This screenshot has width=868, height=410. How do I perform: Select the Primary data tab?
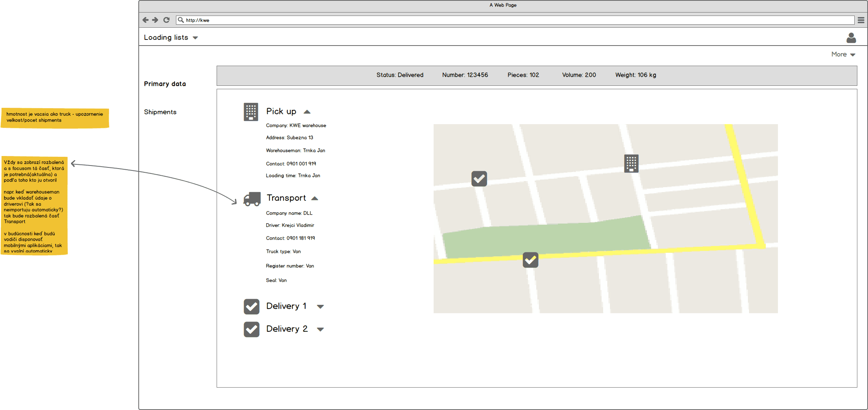coord(165,84)
